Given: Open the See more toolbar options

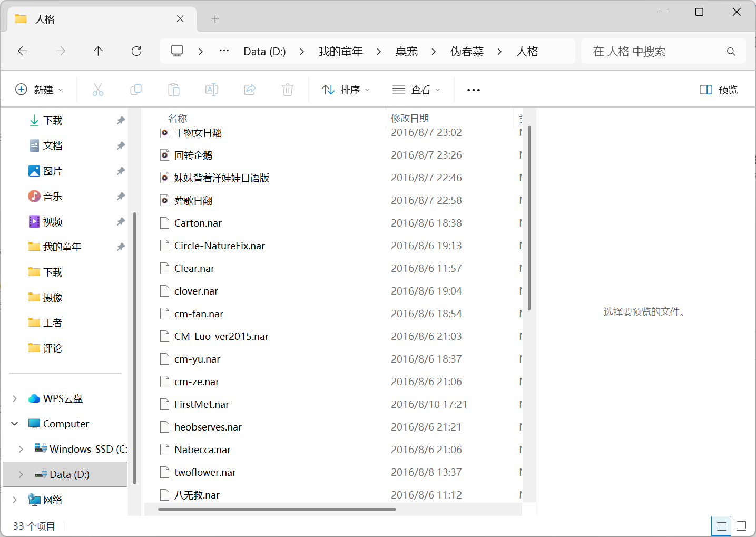Looking at the screenshot, I should click(x=474, y=90).
